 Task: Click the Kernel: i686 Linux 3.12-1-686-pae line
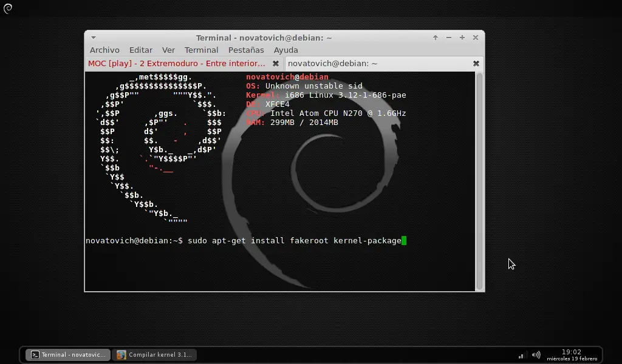(x=326, y=95)
